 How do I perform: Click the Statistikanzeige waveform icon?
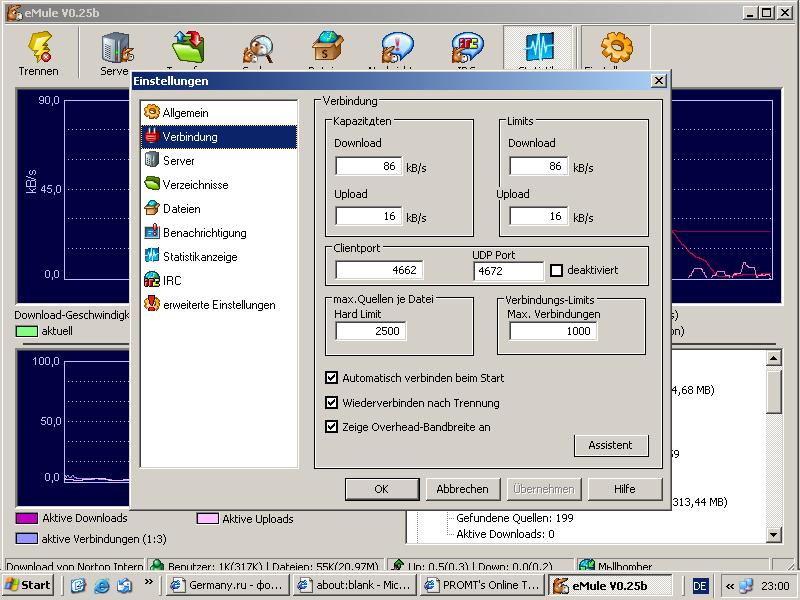click(152, 256)
